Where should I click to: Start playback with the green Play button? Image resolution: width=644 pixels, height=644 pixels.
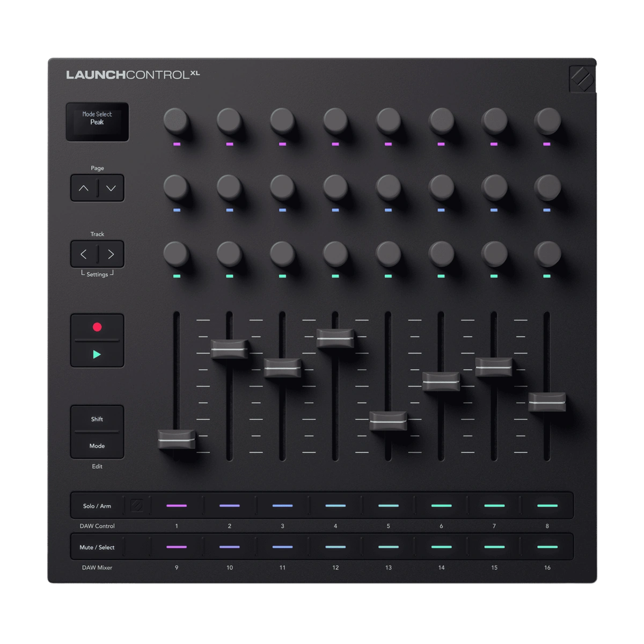[97, 354]
